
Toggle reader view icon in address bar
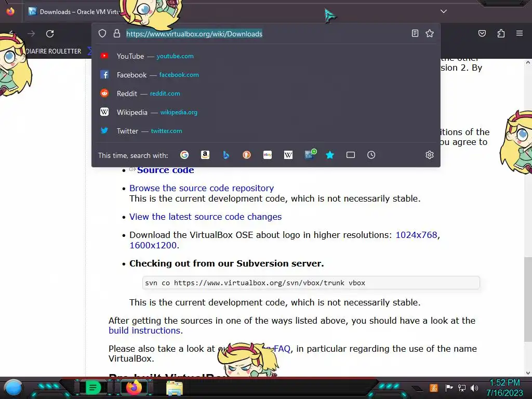(415, 33)
